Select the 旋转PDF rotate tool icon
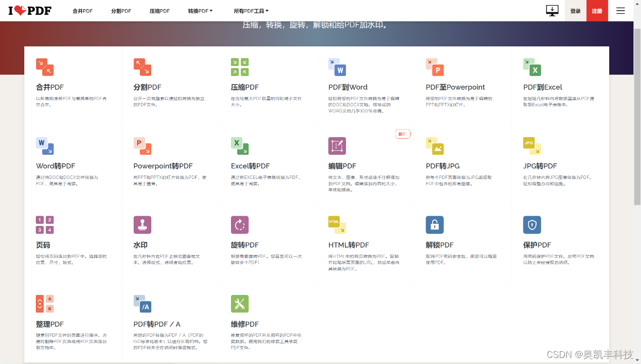The height and width of the screenshot is (364, 641). 240,225
